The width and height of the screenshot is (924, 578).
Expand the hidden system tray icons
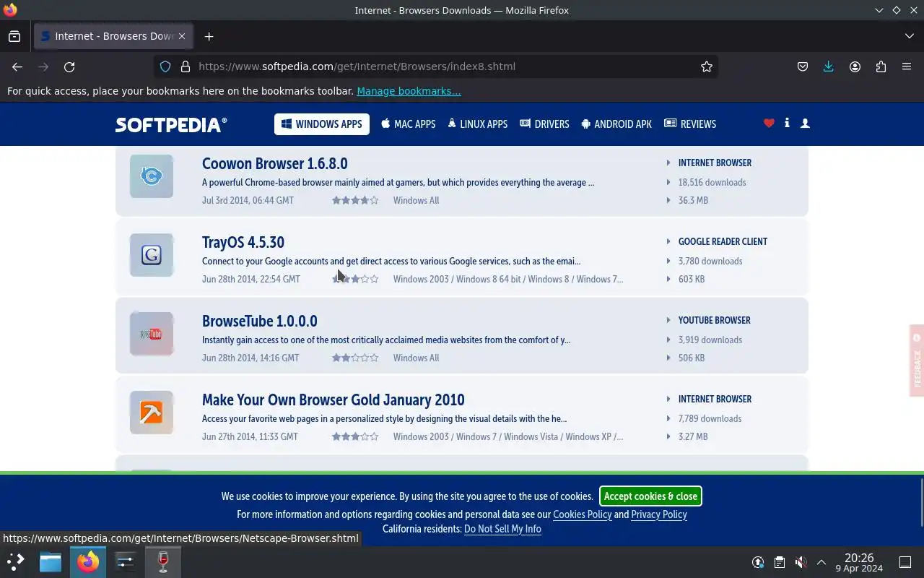(821, 562)
